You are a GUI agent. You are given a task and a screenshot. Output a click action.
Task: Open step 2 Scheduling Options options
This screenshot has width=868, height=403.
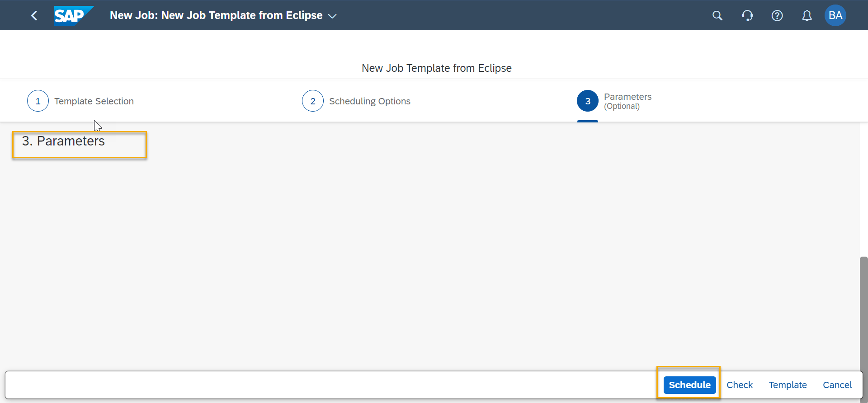click(x=312, y=101)
